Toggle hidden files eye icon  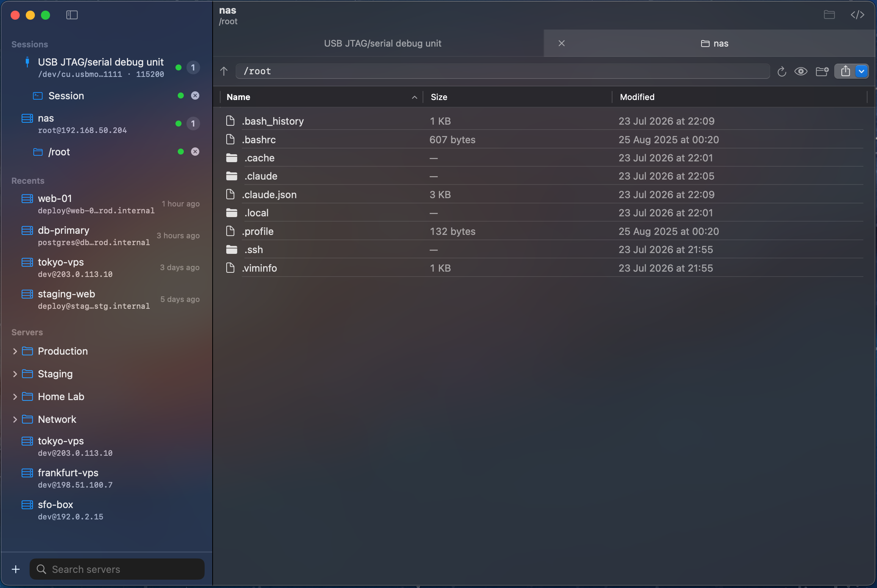801,71
